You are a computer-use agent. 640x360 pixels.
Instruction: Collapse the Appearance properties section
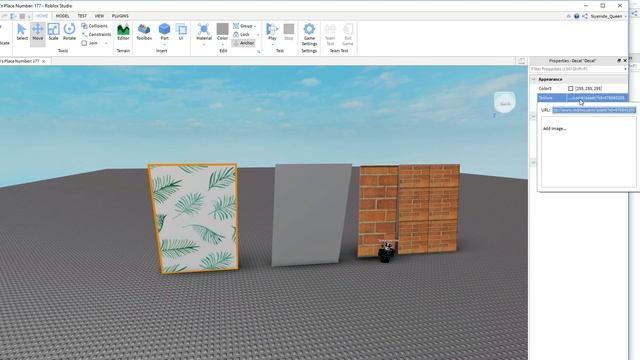533,79
